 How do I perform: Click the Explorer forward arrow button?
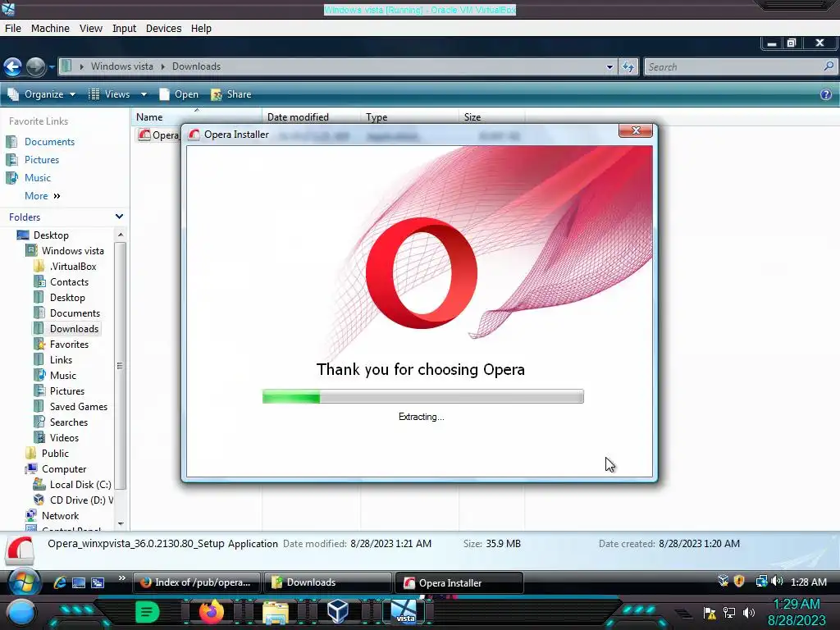(x=36, y=67)
